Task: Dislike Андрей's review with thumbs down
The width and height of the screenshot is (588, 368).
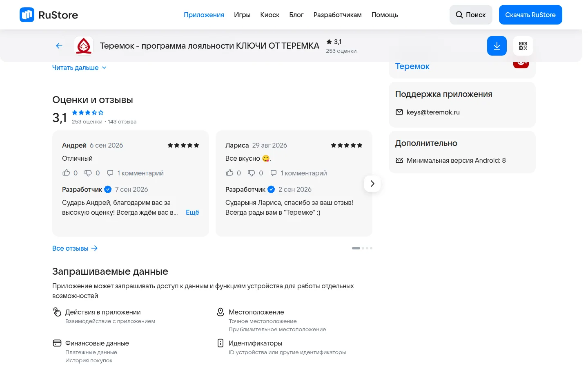Action: [x=88, y=173]
